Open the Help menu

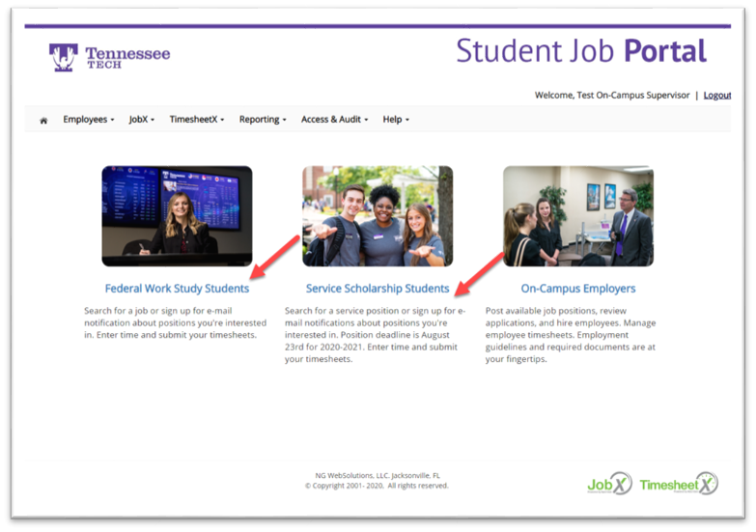396,120
